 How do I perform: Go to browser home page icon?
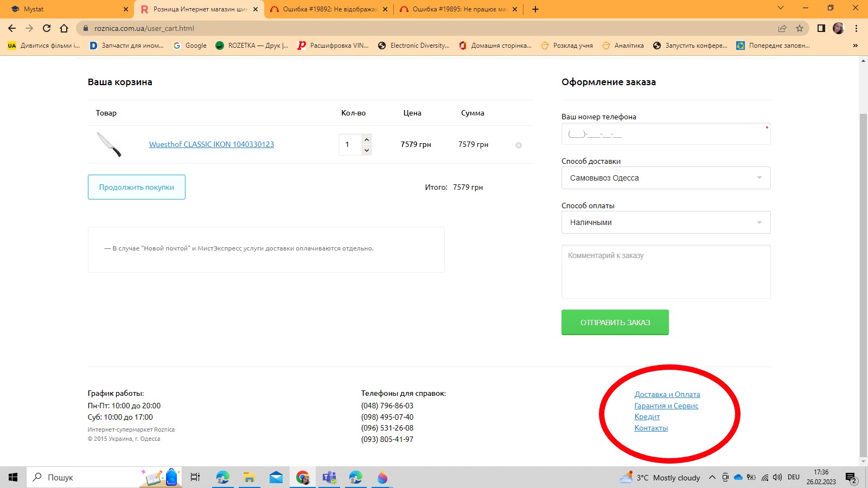(x=64, y=28)
